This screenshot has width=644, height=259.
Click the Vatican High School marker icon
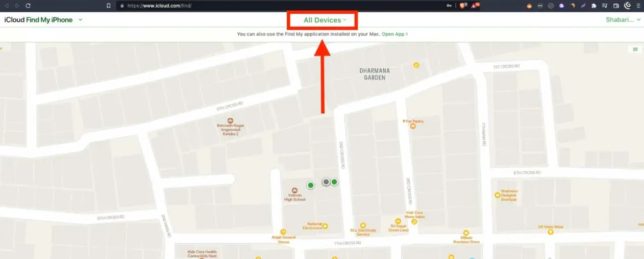coord(294,190)
